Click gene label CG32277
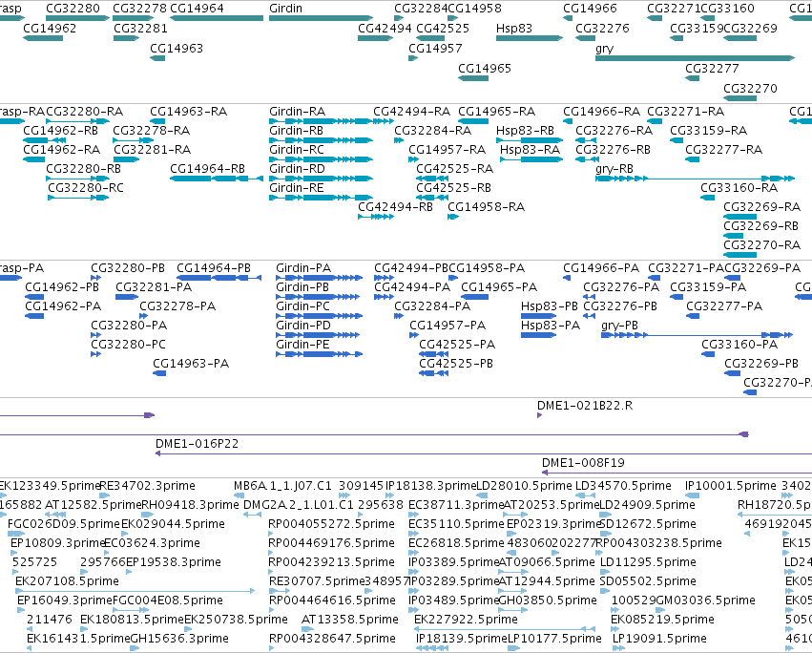The width and height of the screenshot is (812, 653). point(712,69)
